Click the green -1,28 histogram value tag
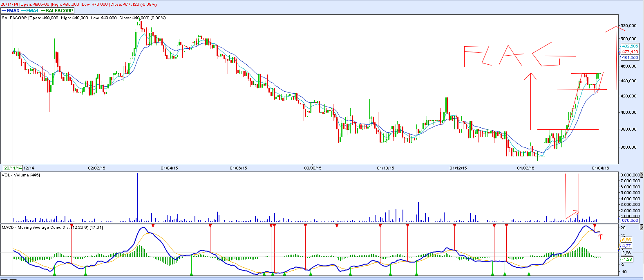The height and width of the screenshot is (280, 644). 627,259
